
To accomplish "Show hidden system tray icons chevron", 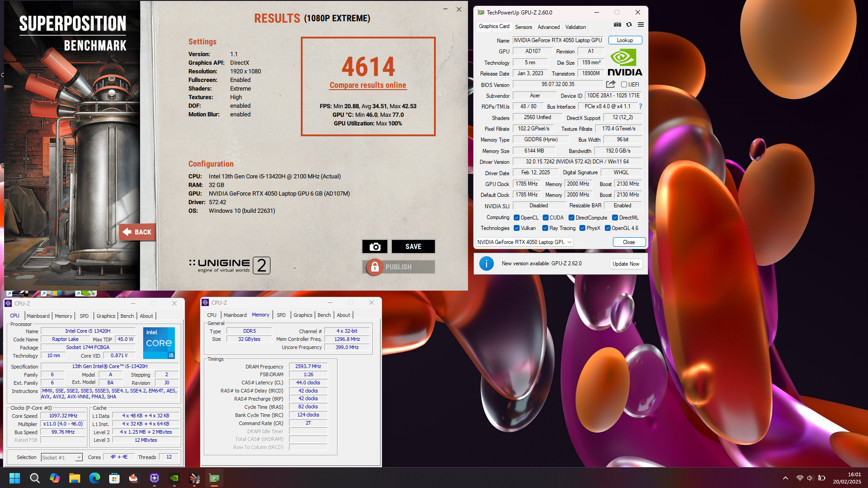I will click(786, 478).
